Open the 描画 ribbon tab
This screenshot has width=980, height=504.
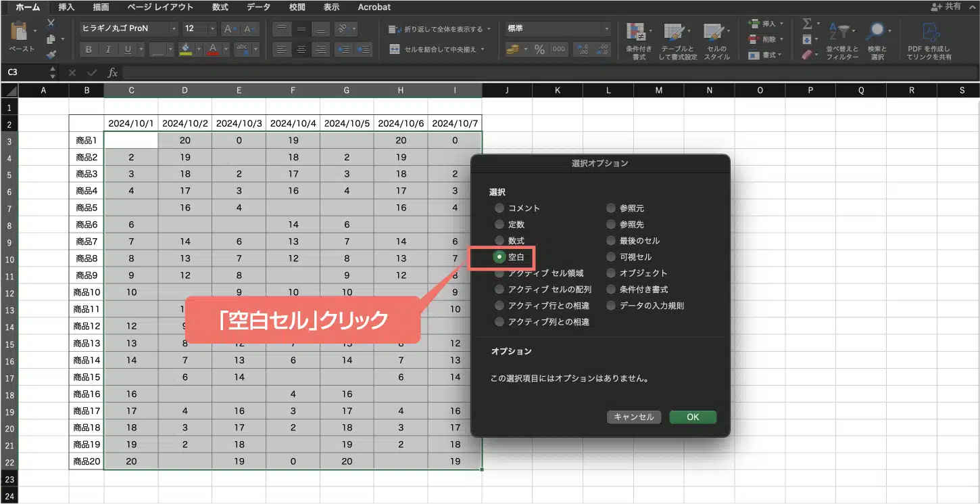click(101, 7)
